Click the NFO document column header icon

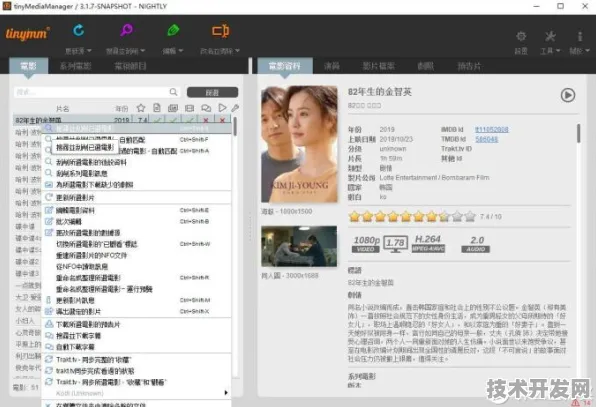coord(157,108)
